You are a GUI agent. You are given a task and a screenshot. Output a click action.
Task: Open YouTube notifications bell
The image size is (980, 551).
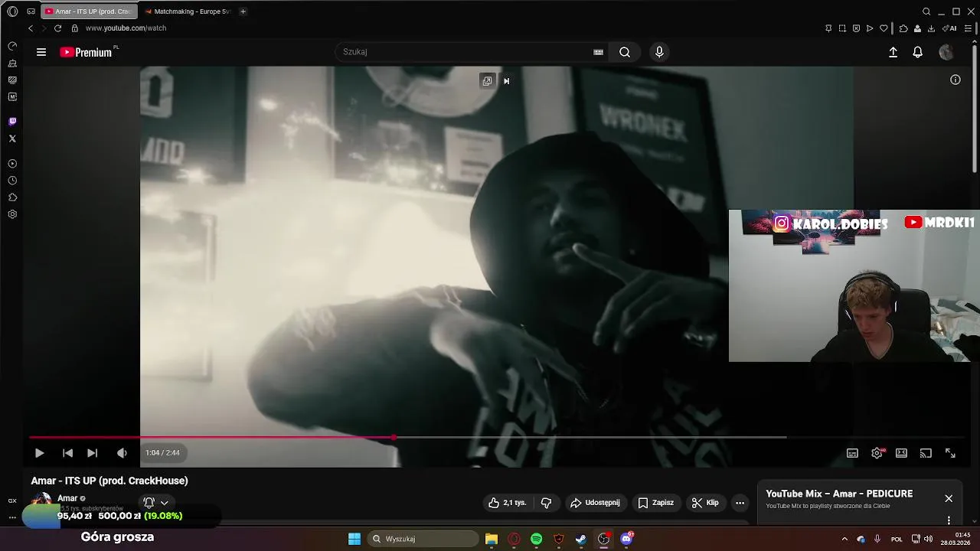point(917,52)
